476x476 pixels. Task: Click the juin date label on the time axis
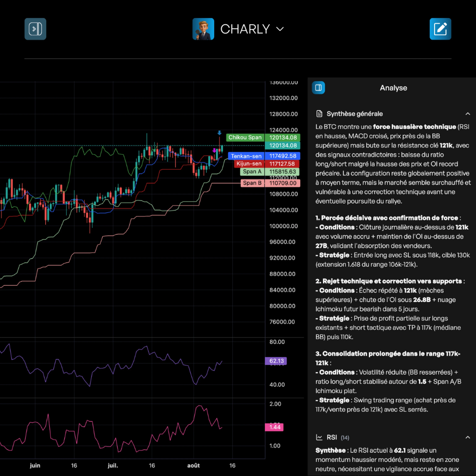(35, 465)
